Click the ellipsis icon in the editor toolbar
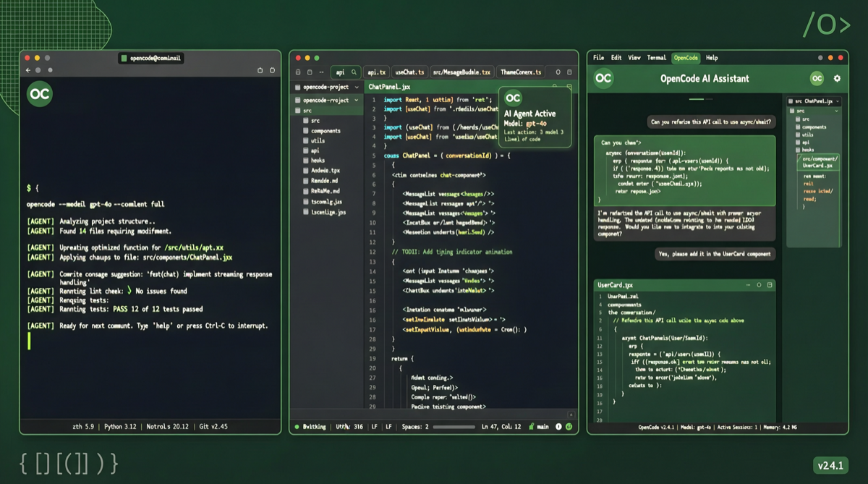868x484 pixels. pos(321,72)
